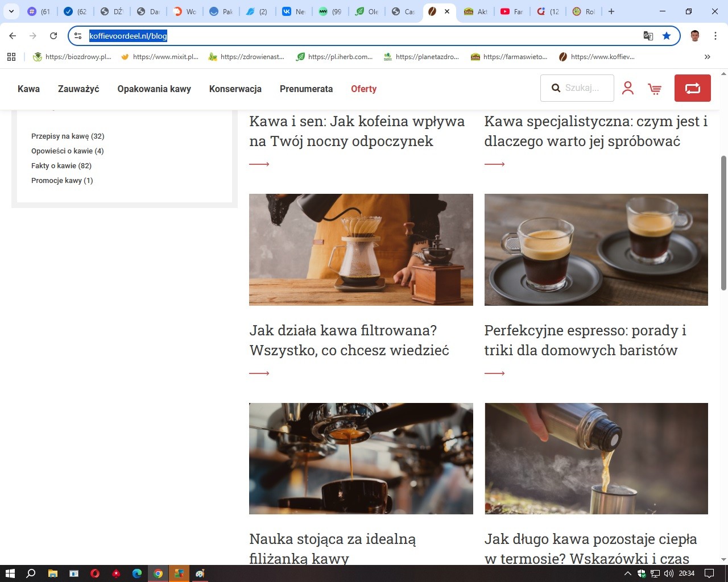Screen dimensions: 728x582
Task: Open the volume control in system tray
Action: tap(669, 573)
